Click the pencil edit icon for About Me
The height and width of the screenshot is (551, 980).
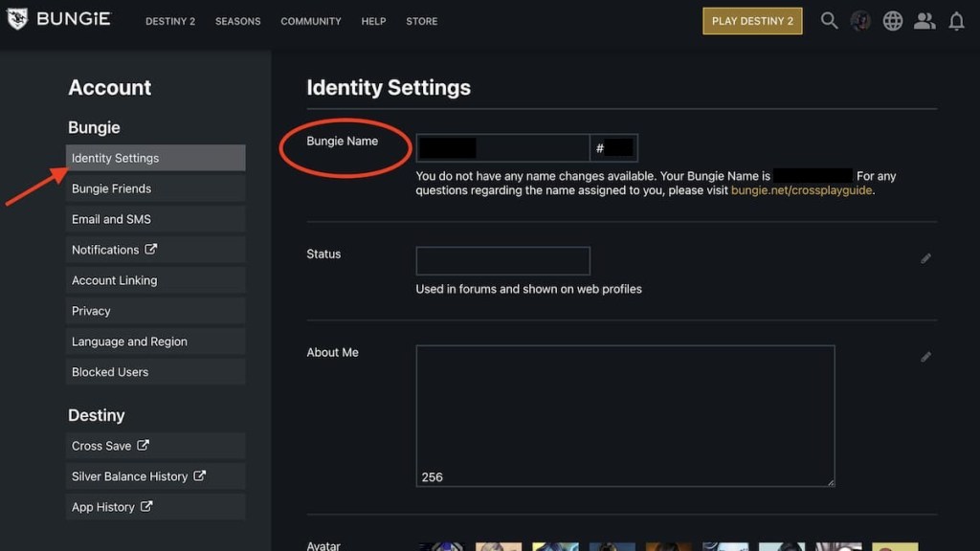pos(925,357)
